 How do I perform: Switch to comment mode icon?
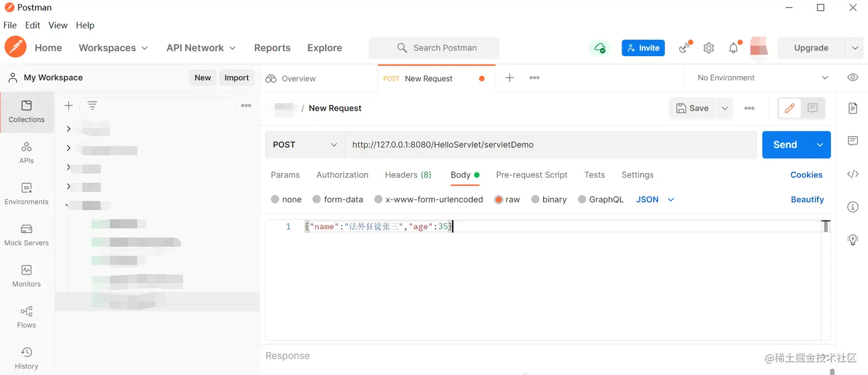coord(812,108)
